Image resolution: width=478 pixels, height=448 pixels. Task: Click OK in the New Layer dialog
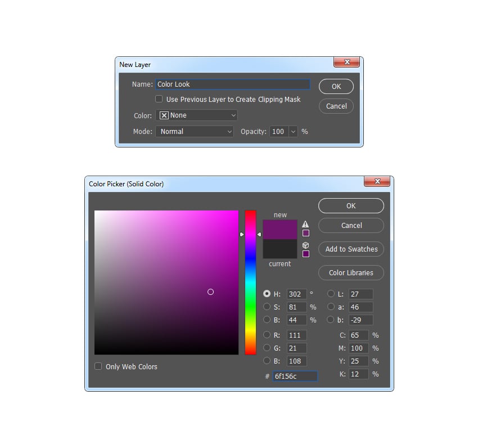pyautogui.click(x=336, y=86)
